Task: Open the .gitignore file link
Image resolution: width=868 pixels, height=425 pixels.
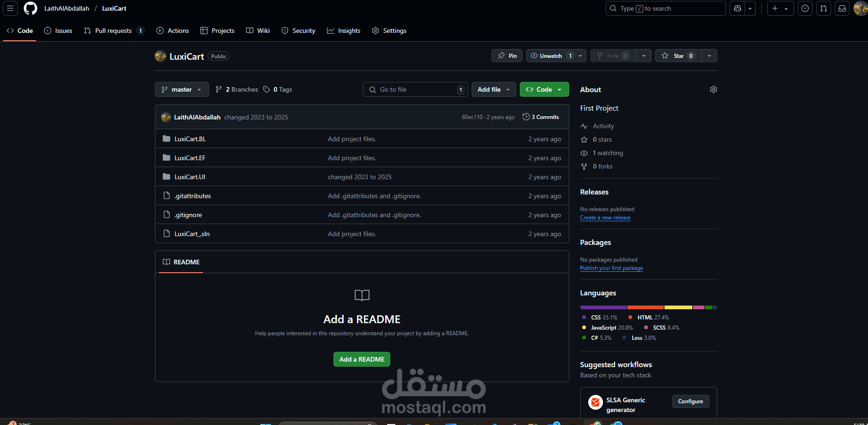Action: (188, 215)
